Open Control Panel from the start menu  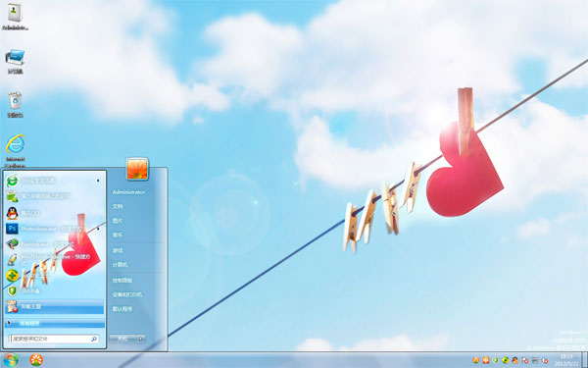pos(122,280)
